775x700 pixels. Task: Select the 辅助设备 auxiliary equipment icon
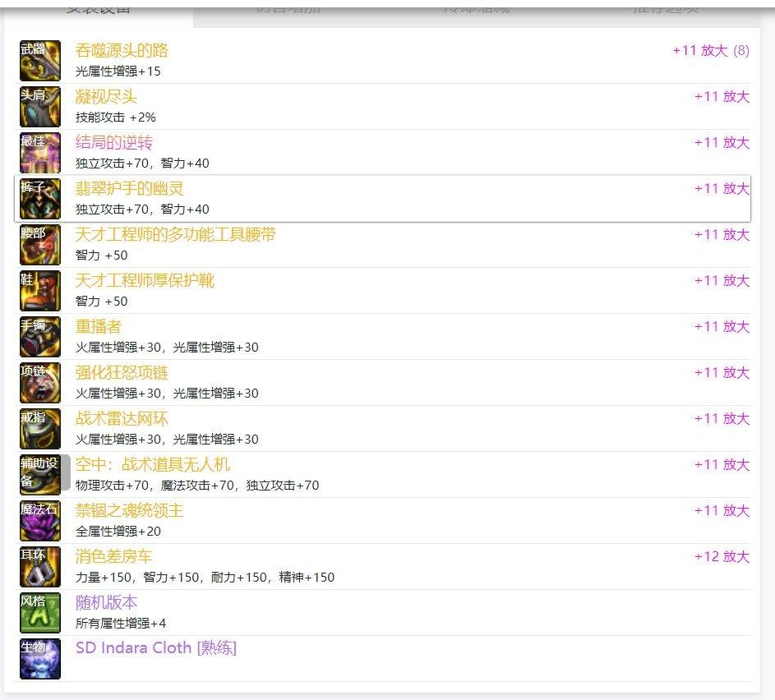tap(40, 474)
